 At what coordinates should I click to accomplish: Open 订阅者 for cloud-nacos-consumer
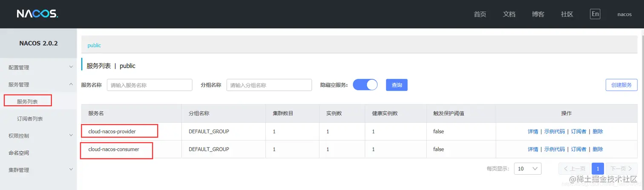click(579, 149)
